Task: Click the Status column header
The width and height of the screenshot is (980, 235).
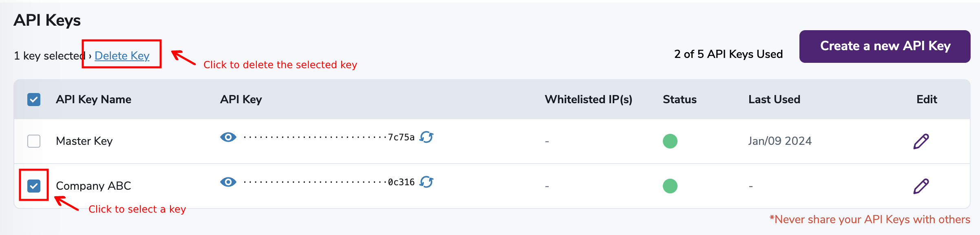Action: 679,99
